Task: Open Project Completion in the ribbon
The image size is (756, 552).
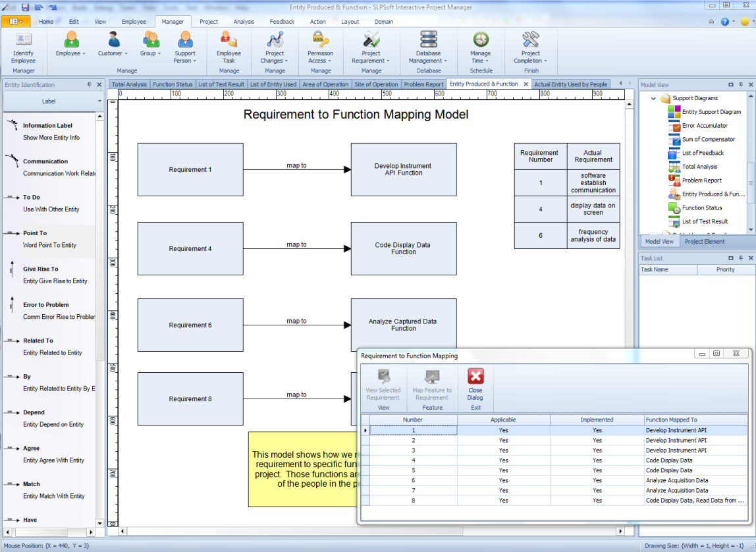Action: (x=530, y=47)
